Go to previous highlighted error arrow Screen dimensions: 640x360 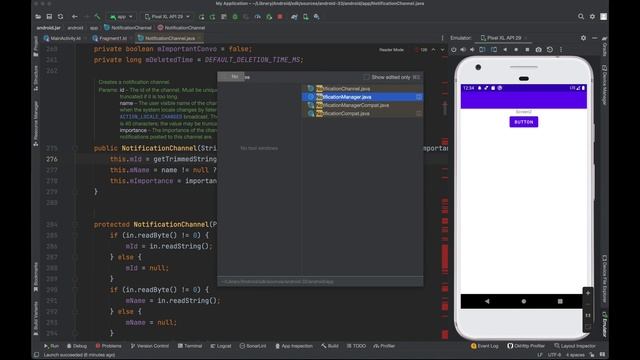coord(433,50)
